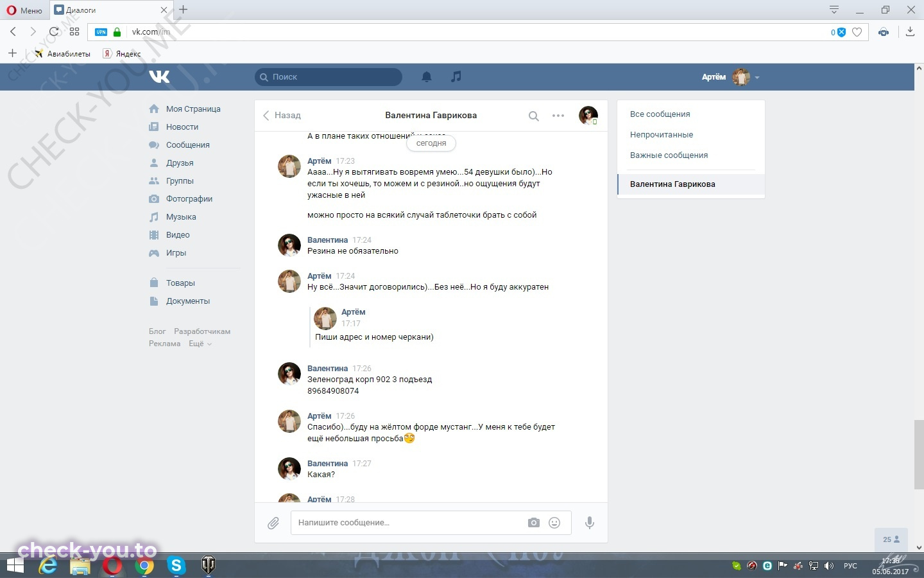Open Артём's name on 17:23 message
Viewport: 924px width, 578px height.
pos(319,161)
